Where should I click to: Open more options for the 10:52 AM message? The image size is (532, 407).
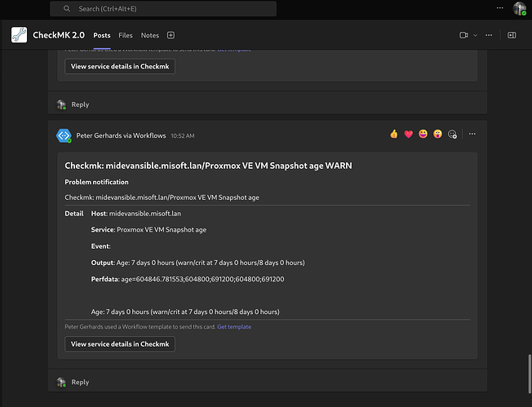pos(472,135)
